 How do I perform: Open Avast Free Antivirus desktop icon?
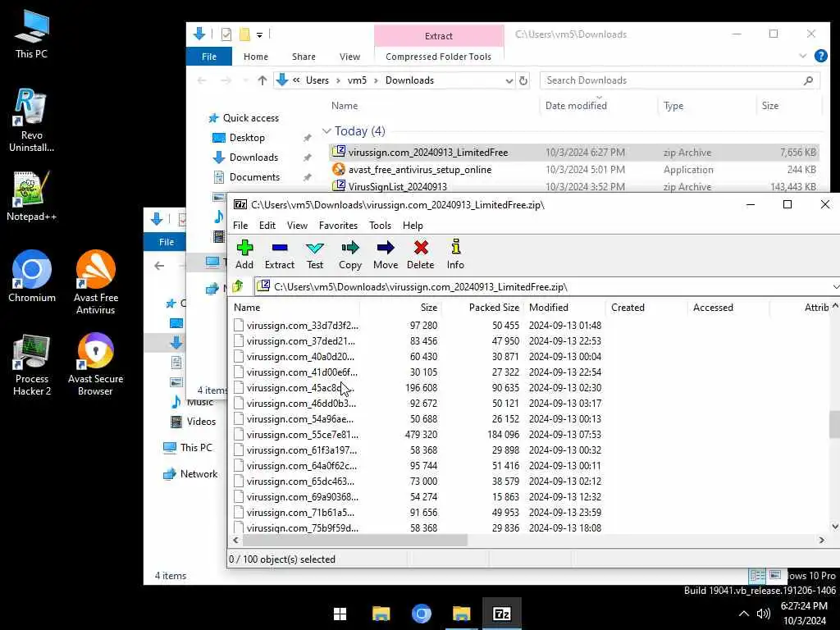(95, 282)
